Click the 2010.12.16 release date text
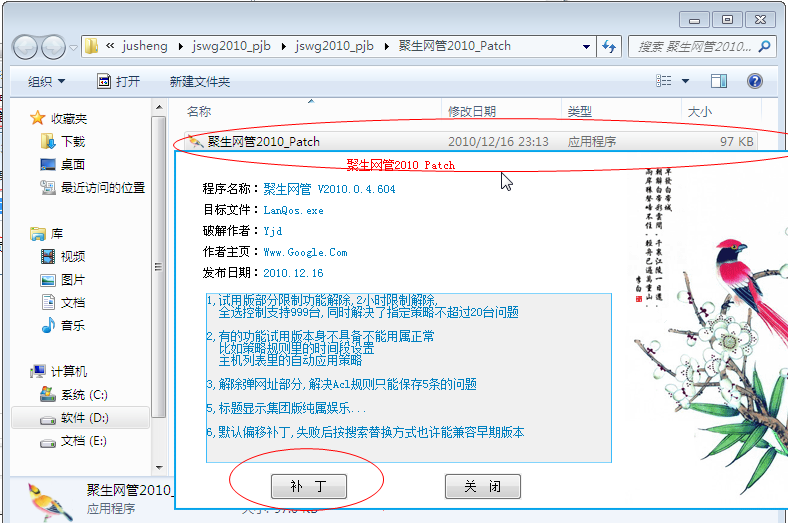This screenshot has height=523, width=788. [293, 273]
